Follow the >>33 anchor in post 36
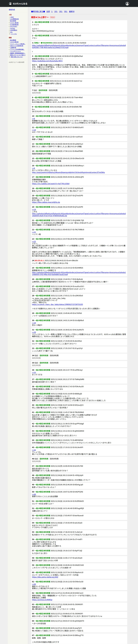The image size is (138, 644). [34, 372]
